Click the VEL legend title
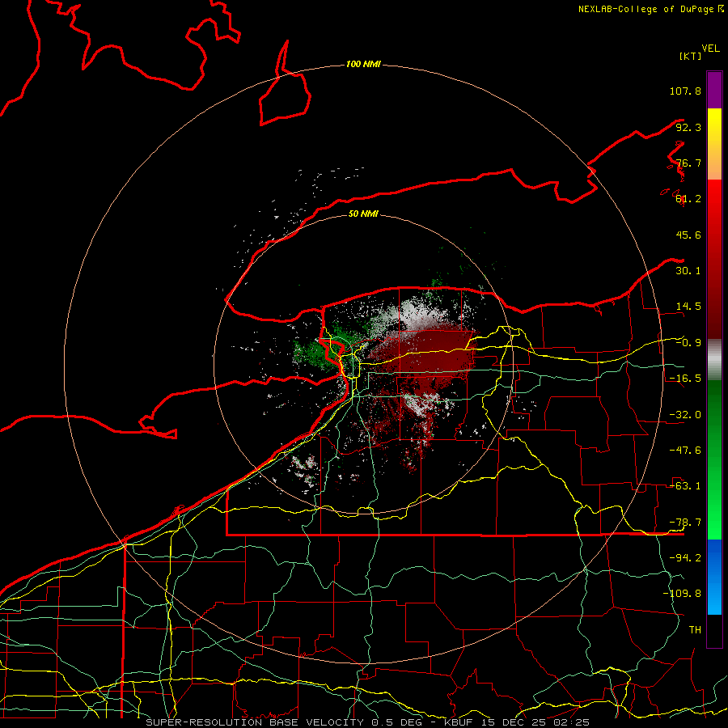 [710, 49]
